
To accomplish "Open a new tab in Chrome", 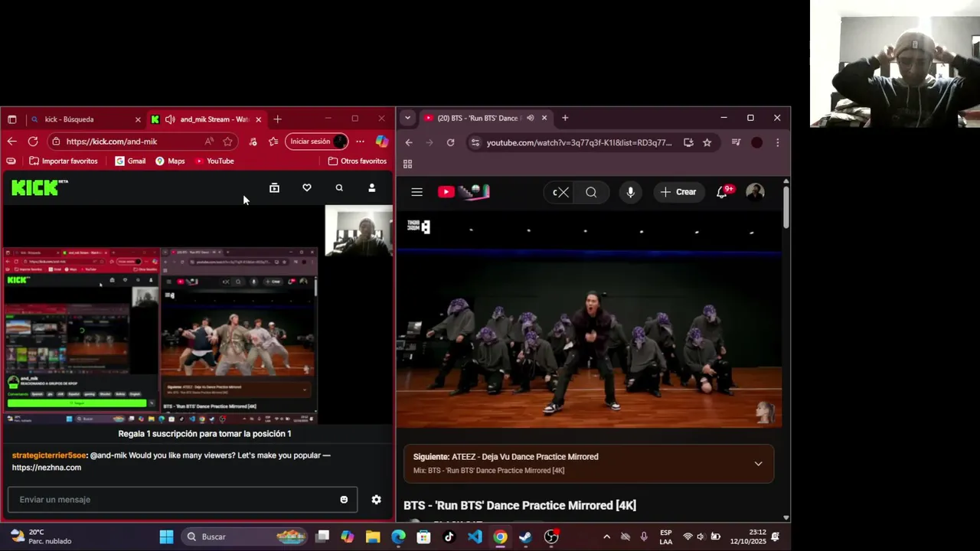I will pyautogui.click(x=565, y=118).
